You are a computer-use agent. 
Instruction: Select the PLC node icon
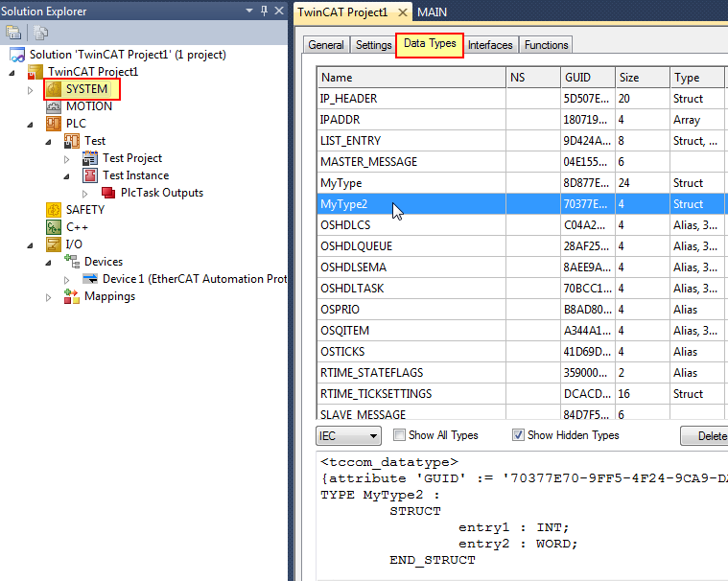[54, 124]
